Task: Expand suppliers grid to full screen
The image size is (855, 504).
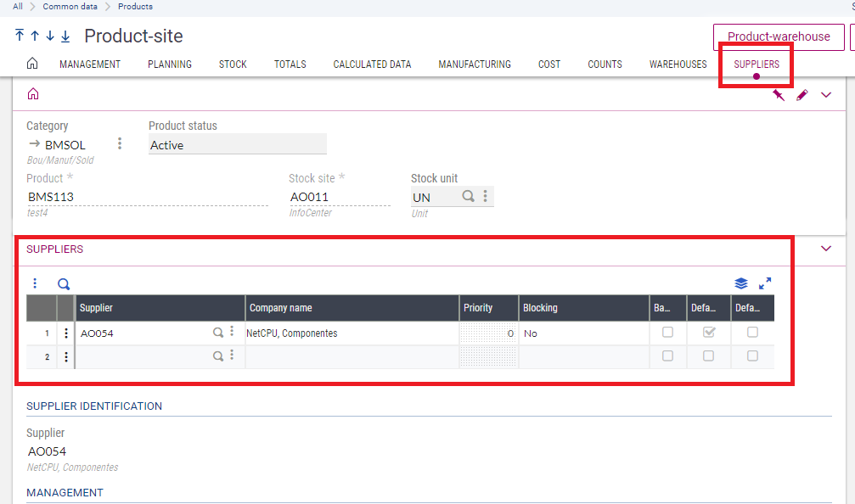Action: tap(765, 283)
